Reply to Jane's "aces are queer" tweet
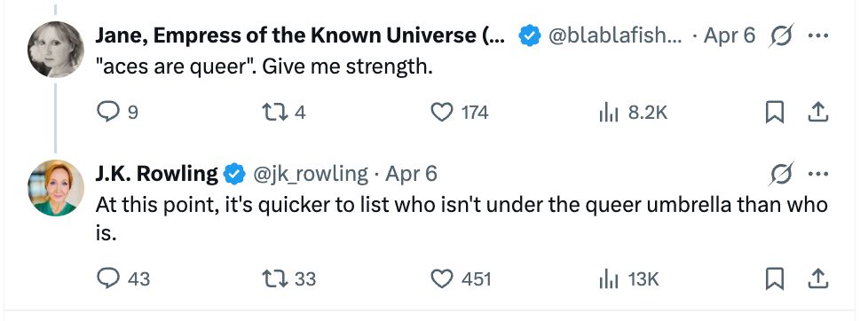The height and width of the screenshot is (321, 868). 117,113
